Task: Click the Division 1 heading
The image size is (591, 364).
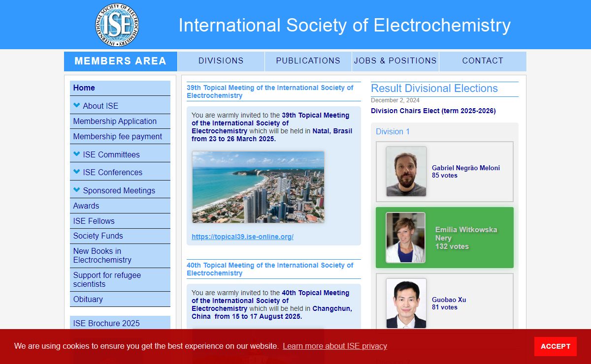Action: (x=393, y=131)
